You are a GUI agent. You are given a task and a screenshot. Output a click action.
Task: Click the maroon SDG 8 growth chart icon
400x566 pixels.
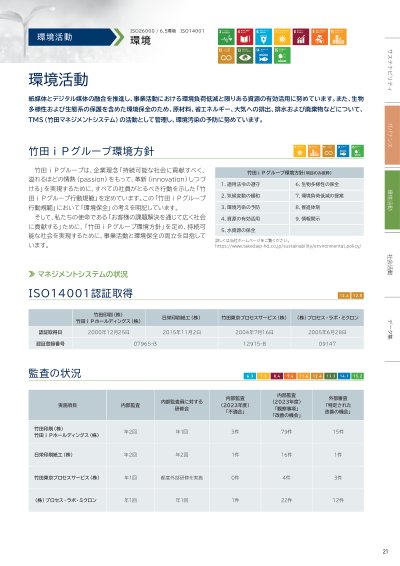tap(301, 36)
